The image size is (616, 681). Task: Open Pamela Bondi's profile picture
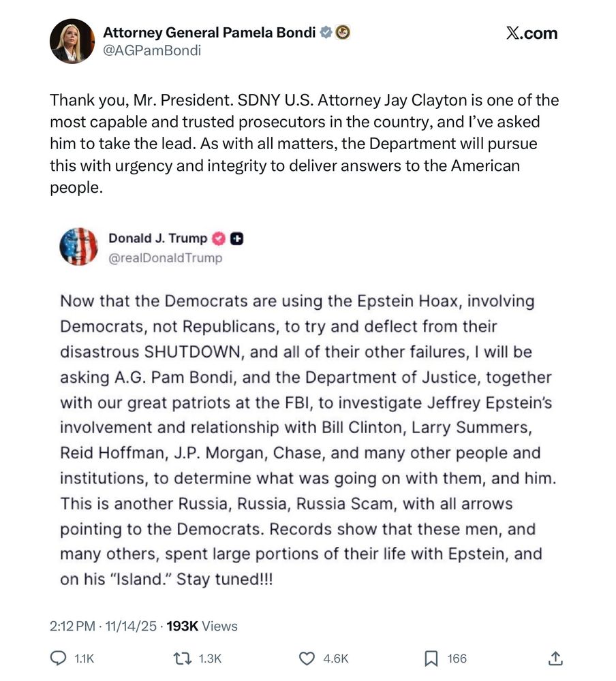pyautogui.click(x=72, y=41)
